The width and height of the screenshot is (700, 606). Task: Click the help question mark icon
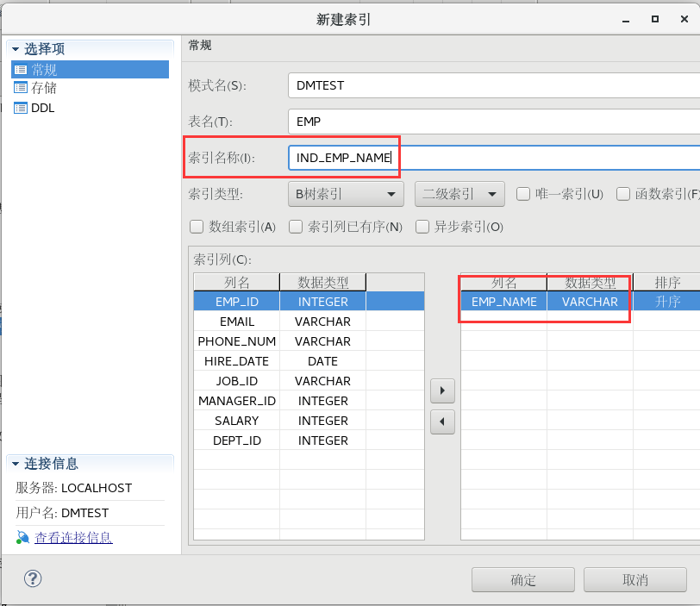coord(33,578)
